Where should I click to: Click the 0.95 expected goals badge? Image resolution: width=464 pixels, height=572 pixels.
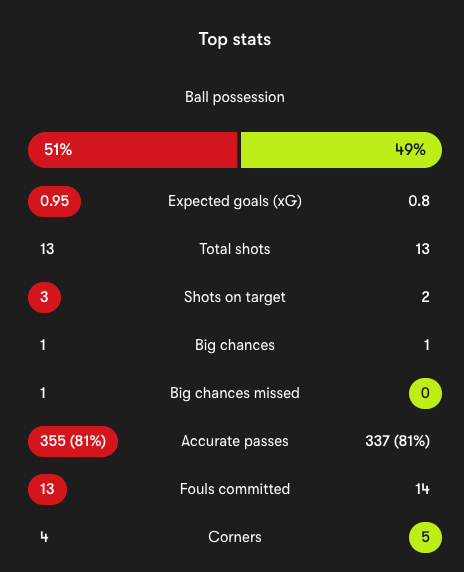coord(54,201)
